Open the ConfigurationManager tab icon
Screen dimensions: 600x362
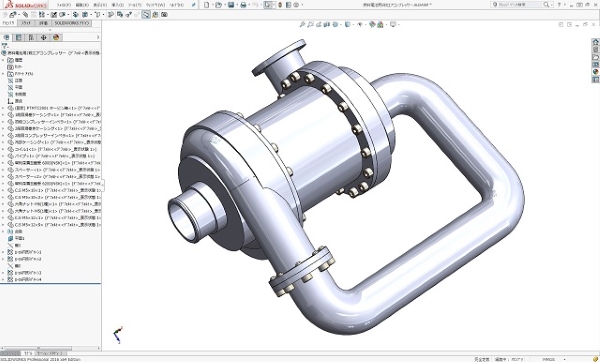[x=31, y=38]
